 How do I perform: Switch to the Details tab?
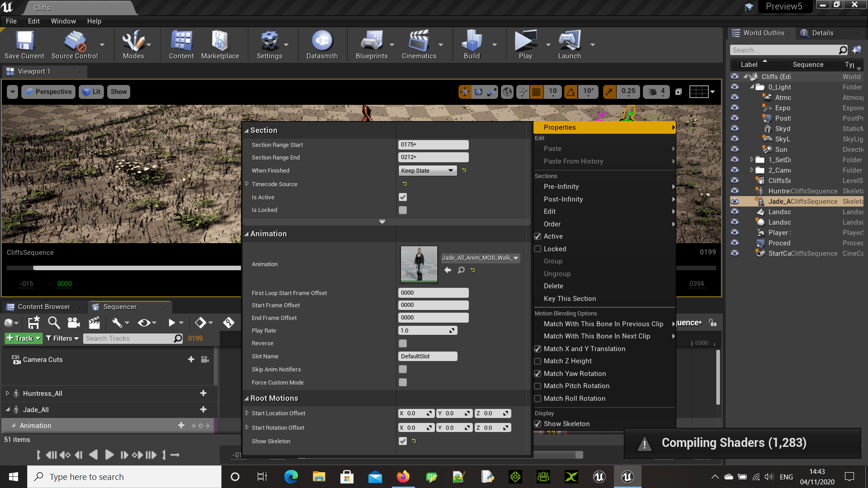coord(822,33)
